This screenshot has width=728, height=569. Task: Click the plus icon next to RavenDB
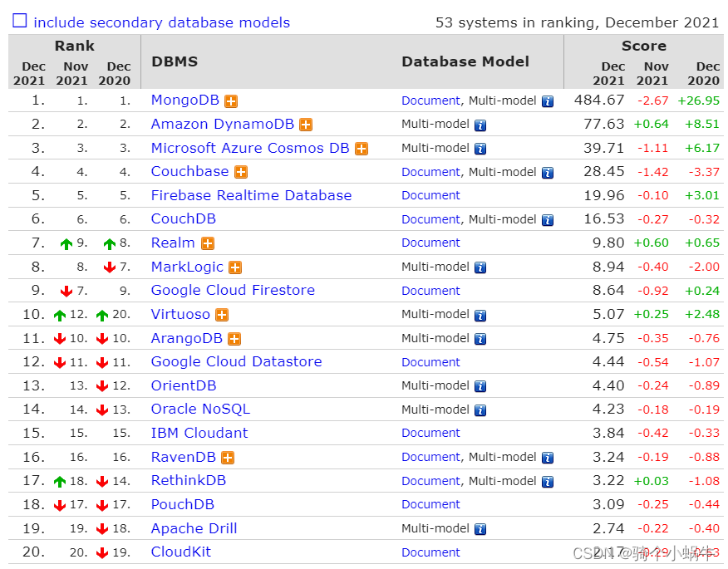pos(228,458)
